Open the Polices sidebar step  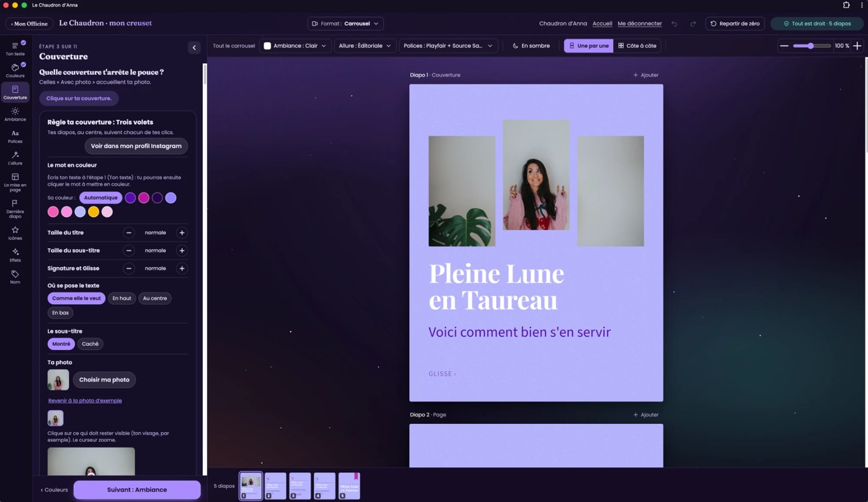(15, 137)
